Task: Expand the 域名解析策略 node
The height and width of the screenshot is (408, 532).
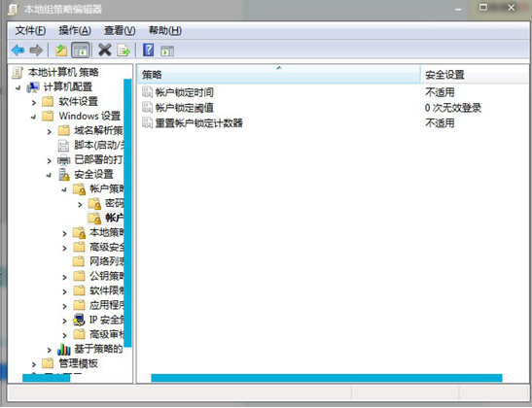Action: 50,132
